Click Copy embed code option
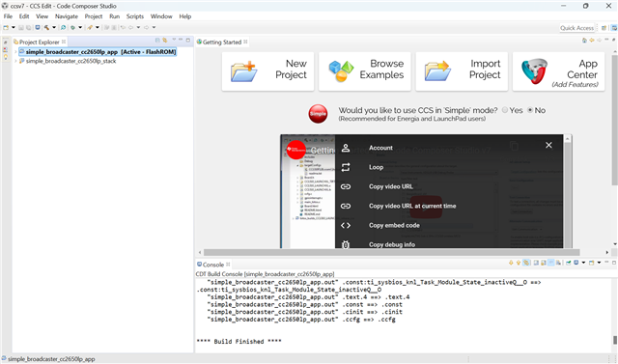Image resolution: width=618 pixels, height=364 pixels. coord(394,225)
